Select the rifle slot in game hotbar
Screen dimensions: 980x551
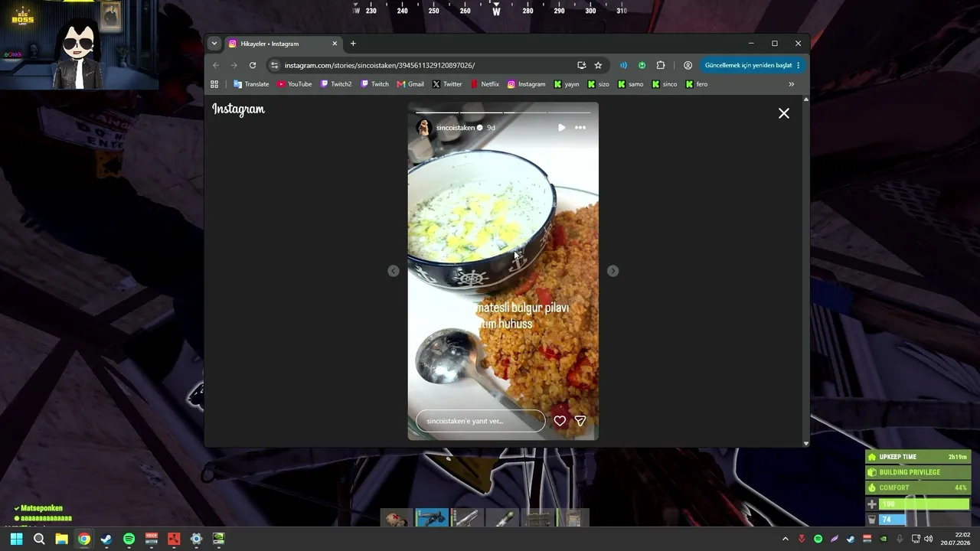432,518
